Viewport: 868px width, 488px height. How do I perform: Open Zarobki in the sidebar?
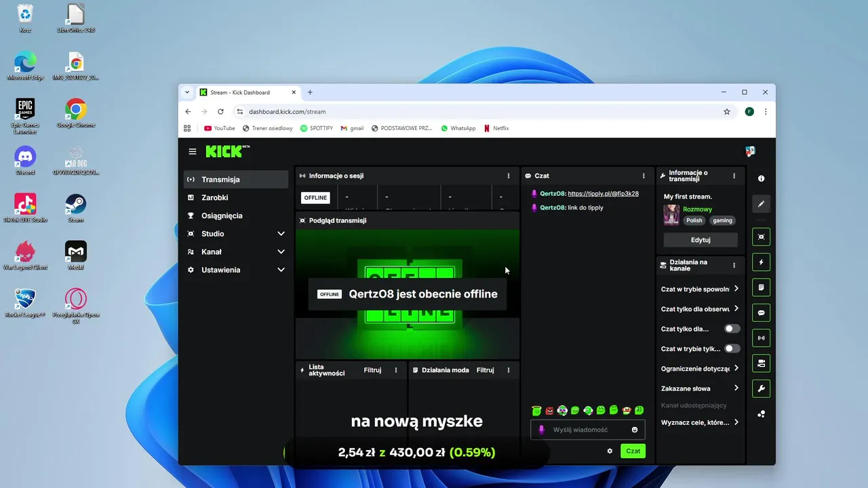pos(236,197)
